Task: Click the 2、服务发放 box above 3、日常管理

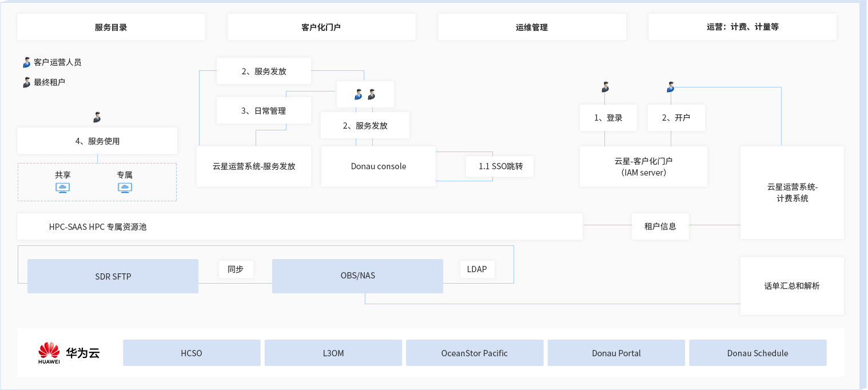Action: click(x=264, y=71)
